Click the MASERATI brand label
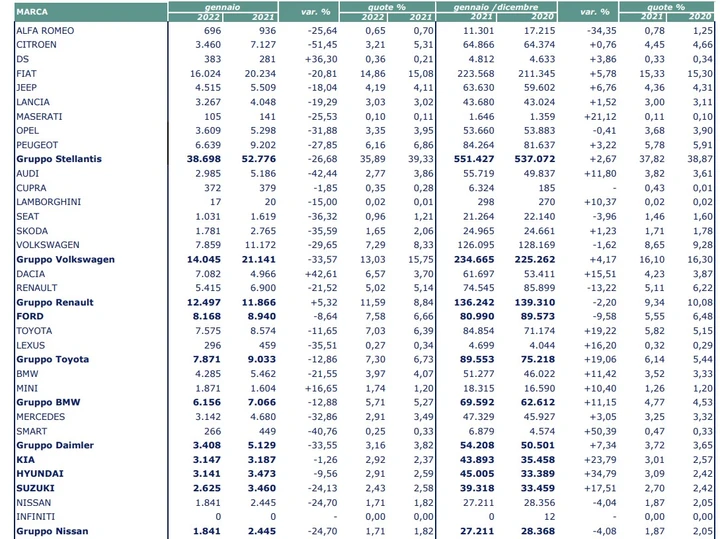Screen dimensions: 720x539 39,117
